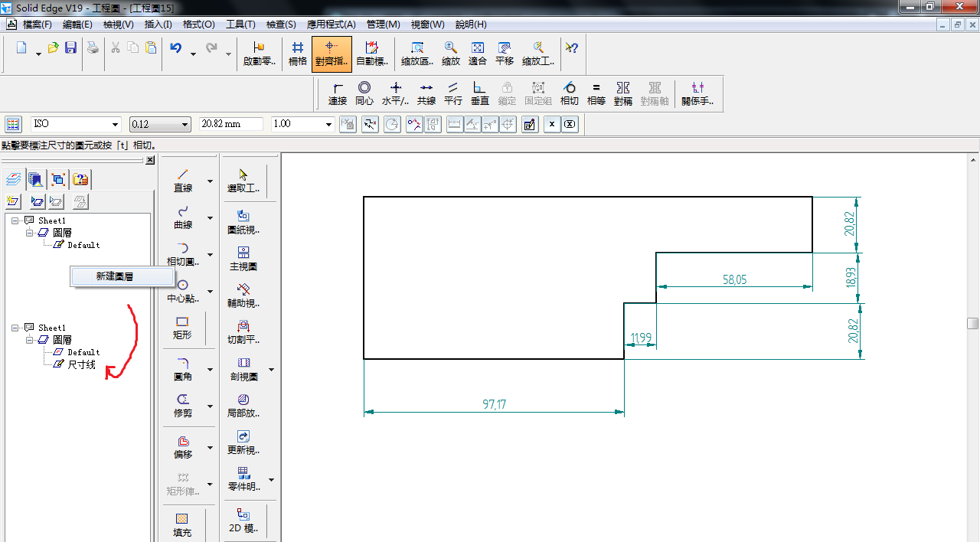Select the 58,05 dimension in the drawing

point(734,280)
